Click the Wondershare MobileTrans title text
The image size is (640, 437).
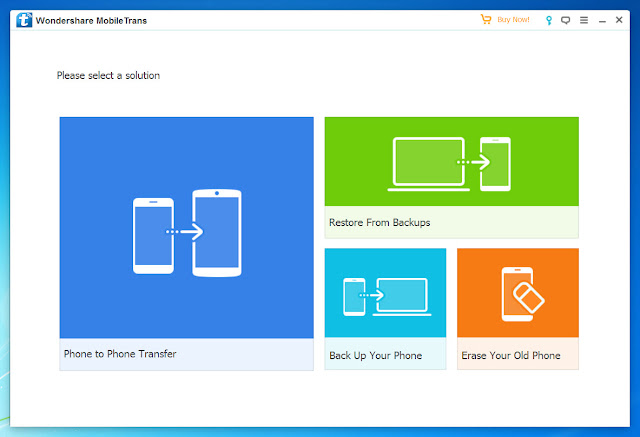pos(91,20)
